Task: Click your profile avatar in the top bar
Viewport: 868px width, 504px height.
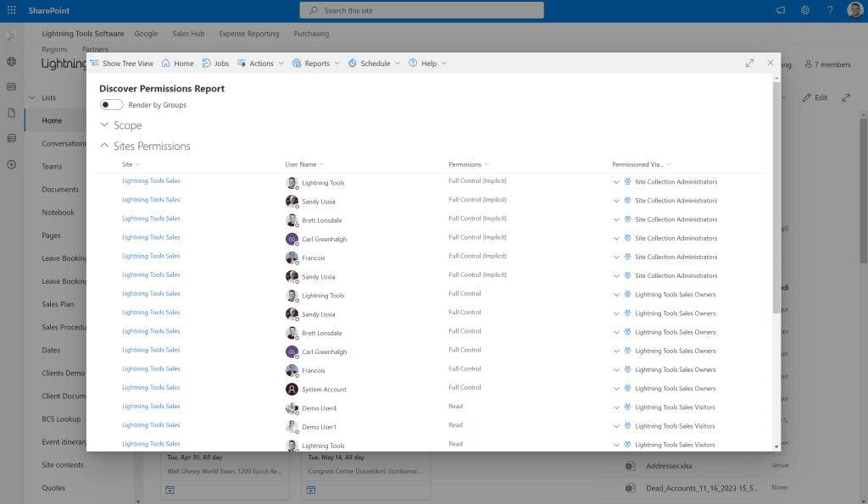Action: (855, 10)
